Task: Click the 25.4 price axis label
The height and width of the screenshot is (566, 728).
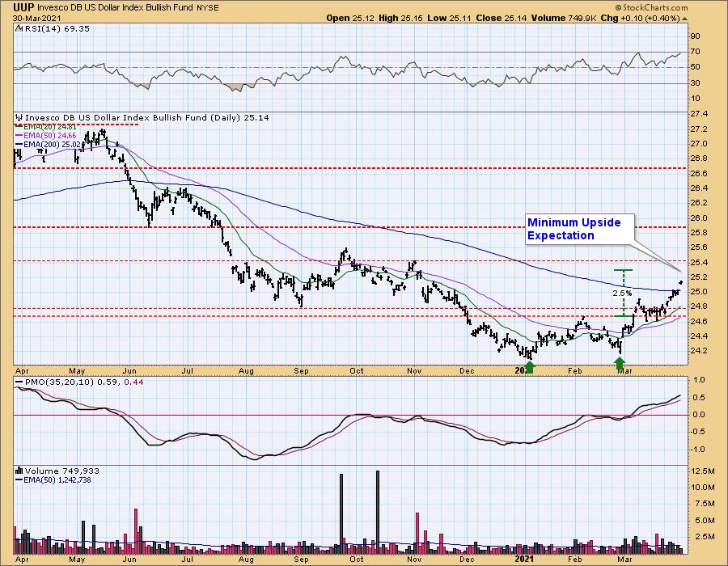Action: coord(699,263)
